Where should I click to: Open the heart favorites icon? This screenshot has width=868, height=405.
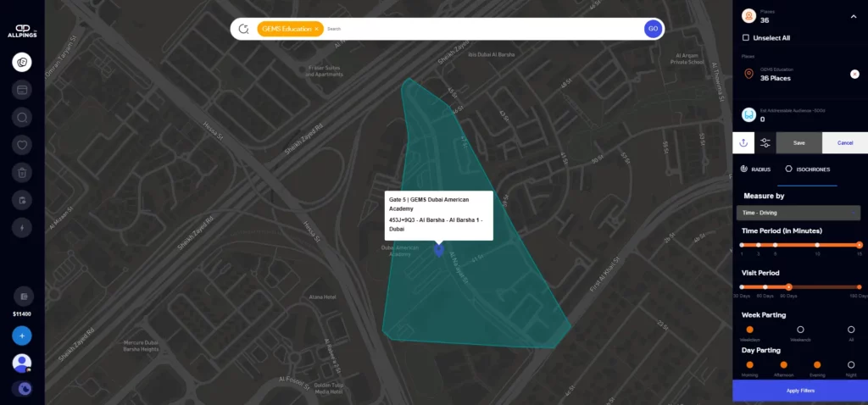click(22, 145)
